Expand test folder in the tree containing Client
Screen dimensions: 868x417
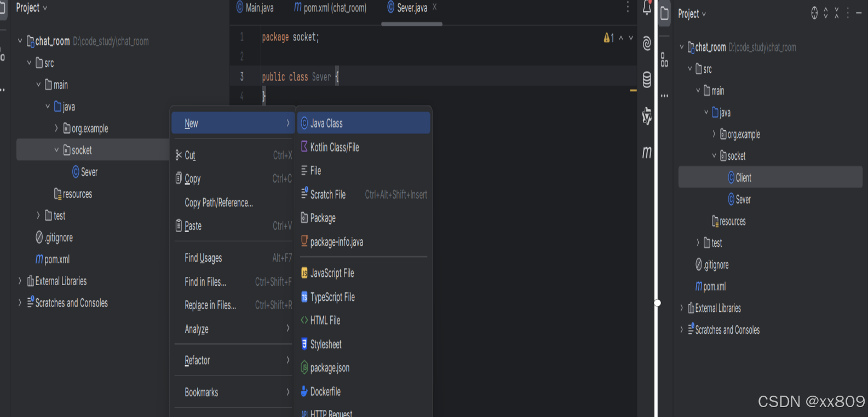698,242
